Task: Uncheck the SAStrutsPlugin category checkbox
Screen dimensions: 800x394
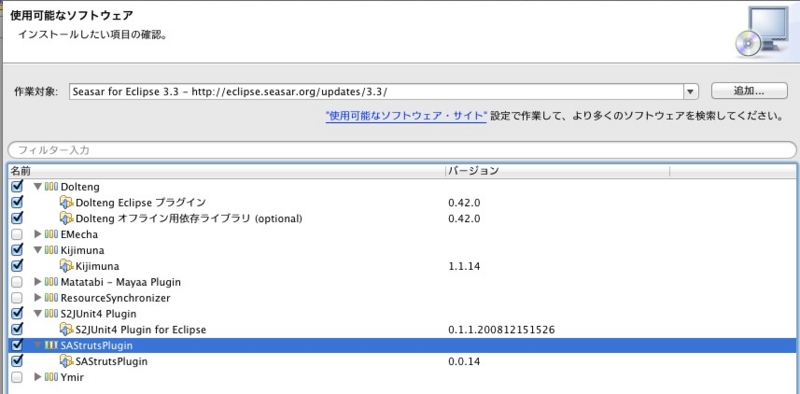Action: [17, 346]
